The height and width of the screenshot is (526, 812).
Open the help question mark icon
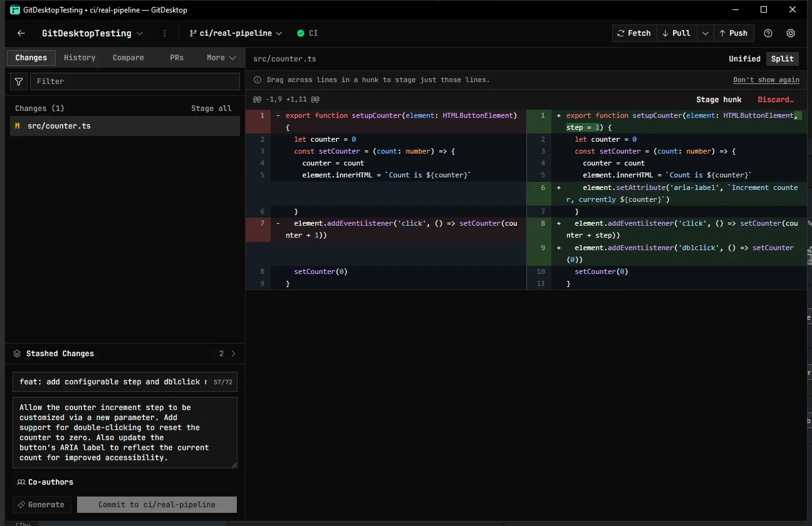click(768, 33)
